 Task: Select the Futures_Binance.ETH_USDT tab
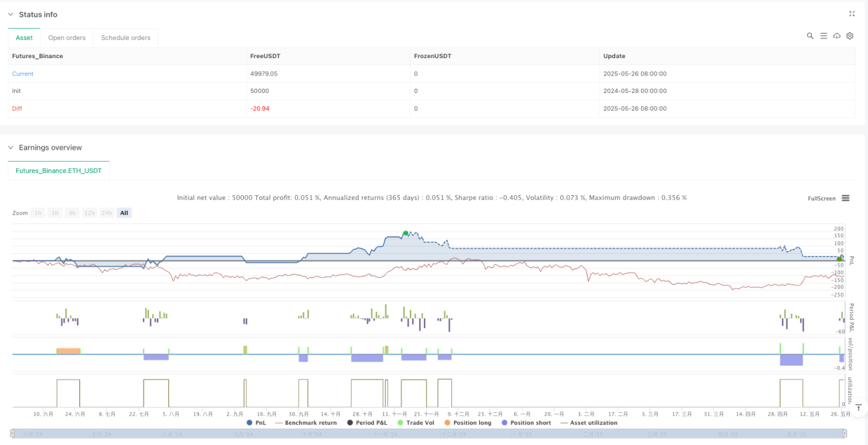click(x=59, y=171)
